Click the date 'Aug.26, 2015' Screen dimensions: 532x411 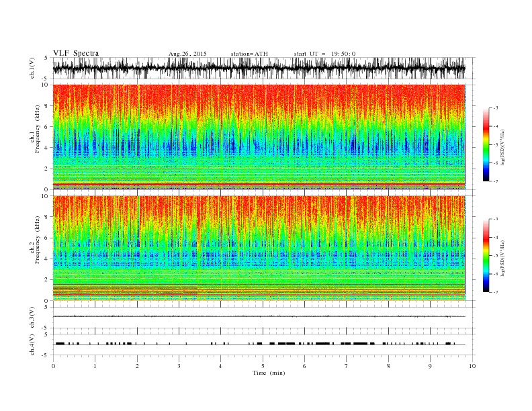[x=187, y=54]
